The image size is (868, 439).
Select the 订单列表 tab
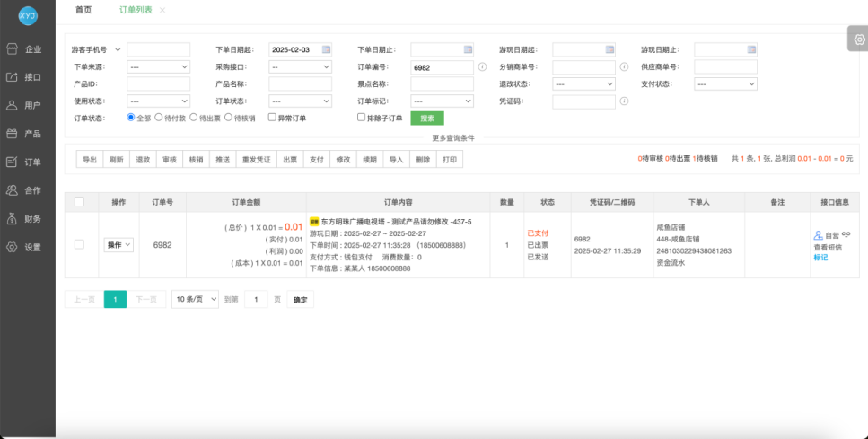click(x=136, y=10)
